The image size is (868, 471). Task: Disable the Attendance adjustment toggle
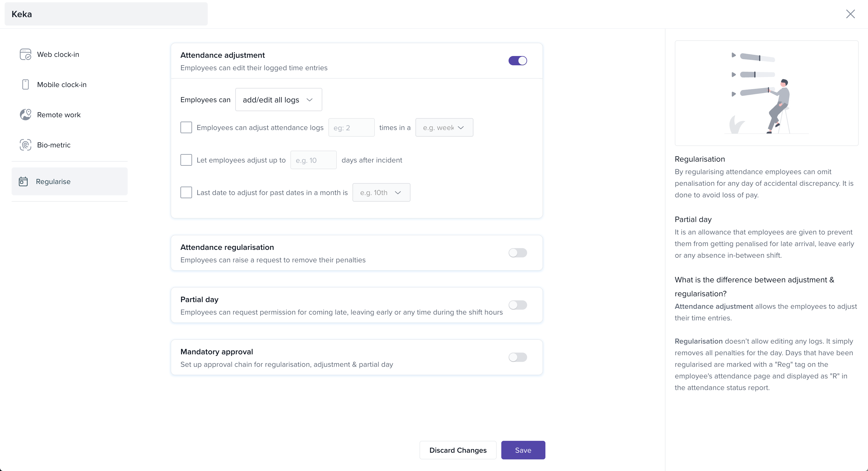point(518,61)
